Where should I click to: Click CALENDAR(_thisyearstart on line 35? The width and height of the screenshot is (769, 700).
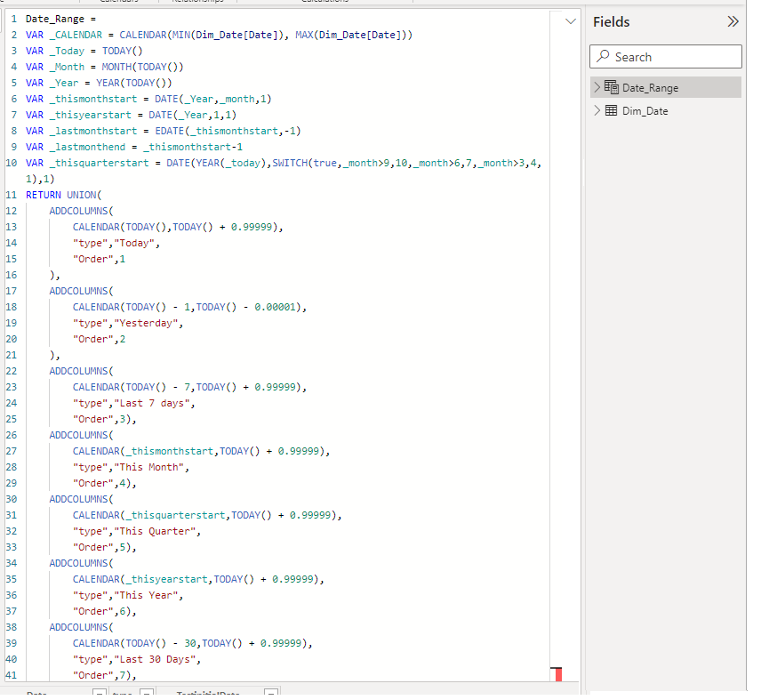tap(140, 579)
